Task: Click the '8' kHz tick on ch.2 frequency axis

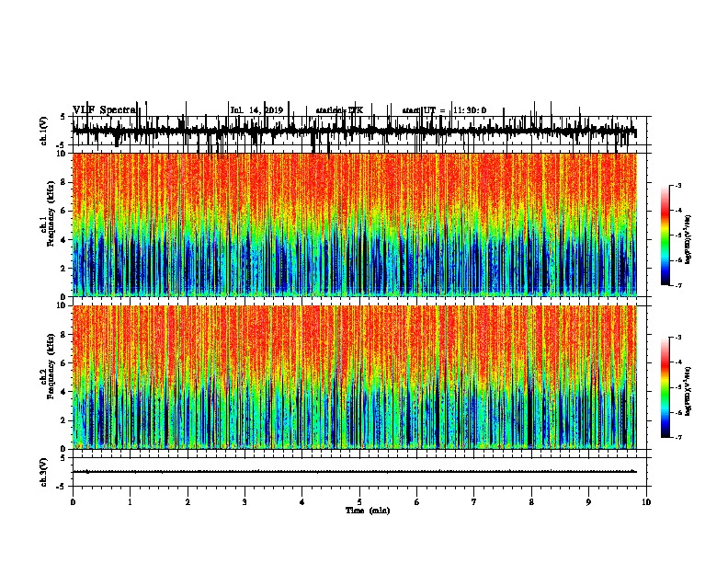Action: click(64, 335)
